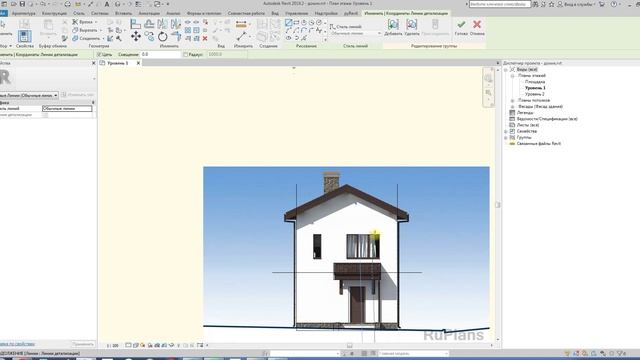Click the Join (Соединить) geometry tool
The image size is (640, 360).
[x=87, y=38]
